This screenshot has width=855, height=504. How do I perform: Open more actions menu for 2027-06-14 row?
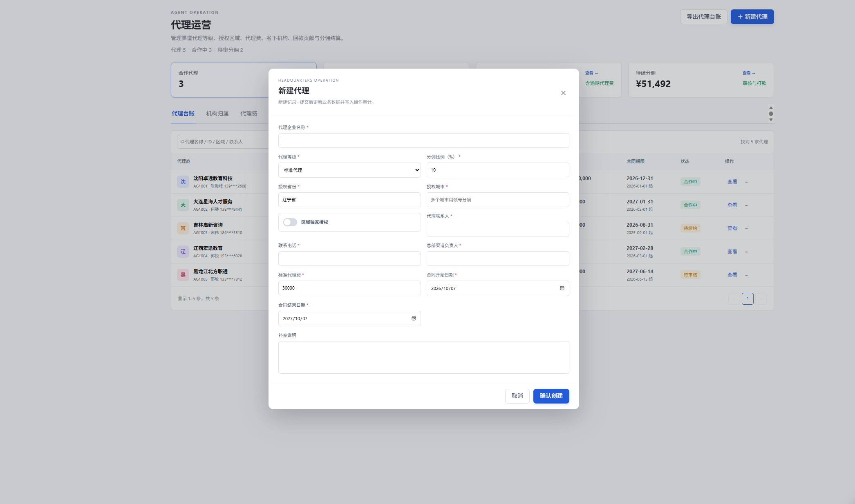pos(746,275)
